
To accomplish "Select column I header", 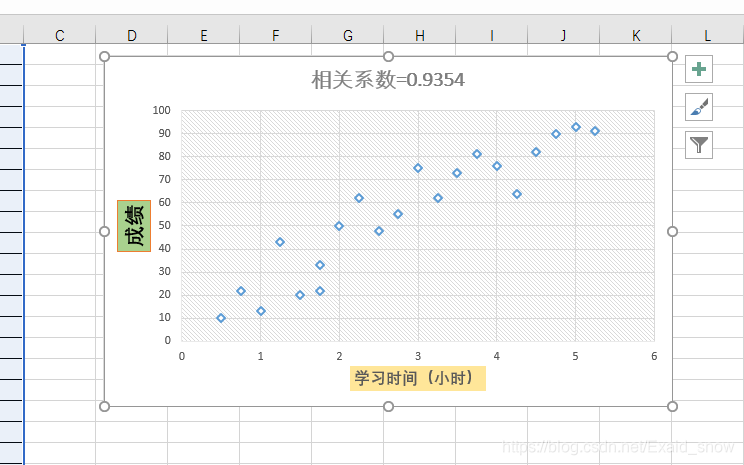I will 492,35.
